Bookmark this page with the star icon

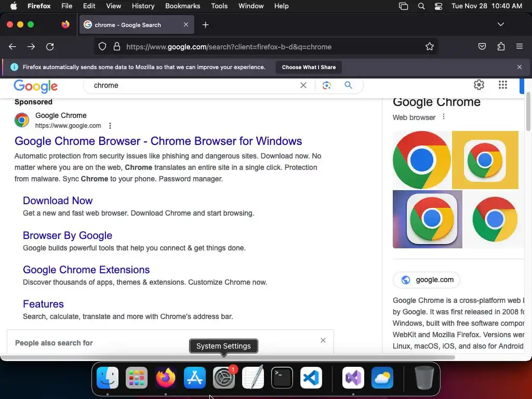[430, 47]
